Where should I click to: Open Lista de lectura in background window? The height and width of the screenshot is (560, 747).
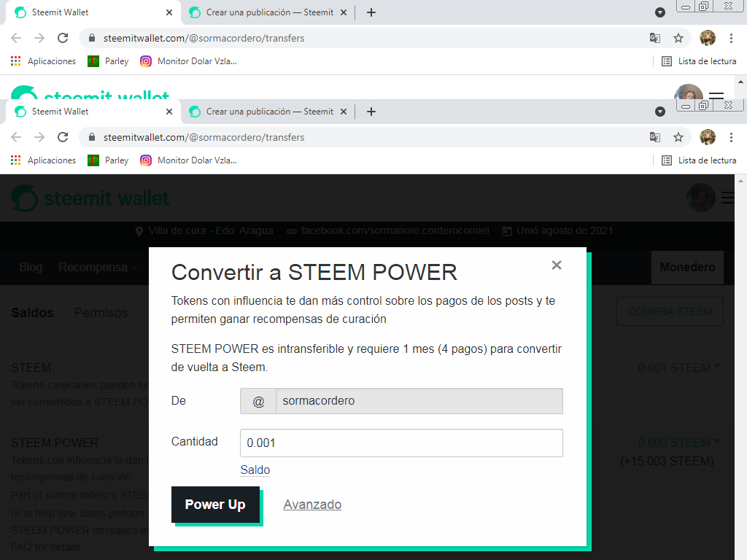click(700, 61)
